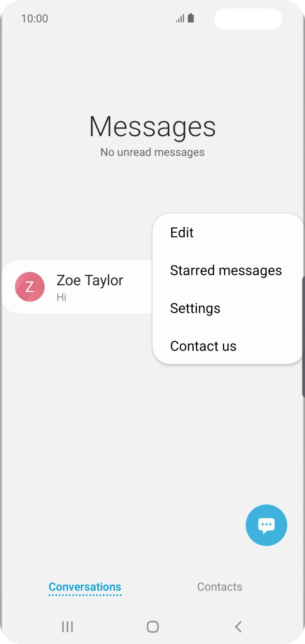The height and width of the screenshot is (644, 305).
Task: Tap the signal strength status icon
Action: (x=180, y=19)
